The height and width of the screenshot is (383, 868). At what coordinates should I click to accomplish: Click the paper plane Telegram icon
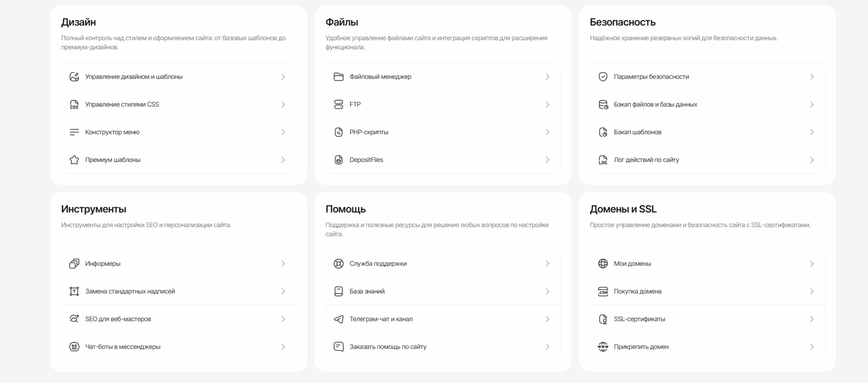coord(339,319)
